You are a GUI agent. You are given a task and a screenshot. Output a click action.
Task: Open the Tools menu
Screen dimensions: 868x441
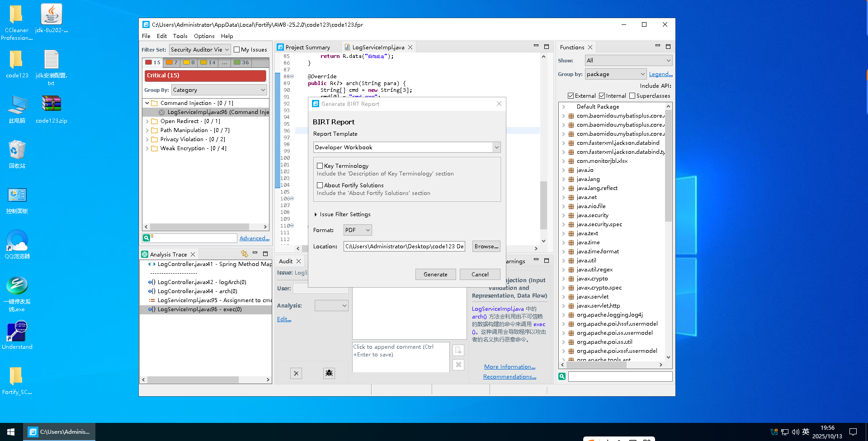point(180,36)
